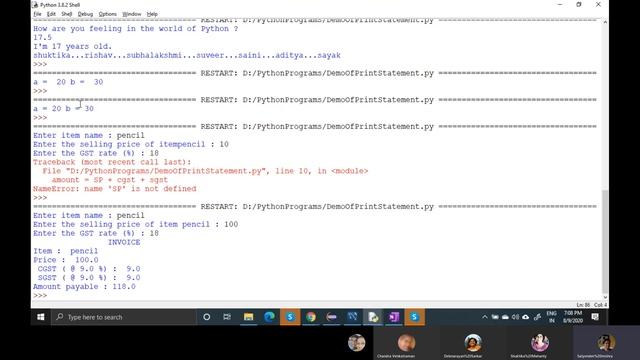Click the scrollbar up arrow
Image resolution: width=640 pixels, height=360 pixels.
tap(605, 22)
